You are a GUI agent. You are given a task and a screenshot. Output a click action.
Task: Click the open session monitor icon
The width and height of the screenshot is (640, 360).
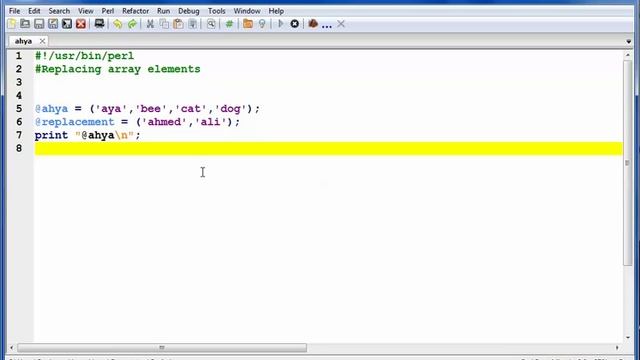(x=99, y=24)
